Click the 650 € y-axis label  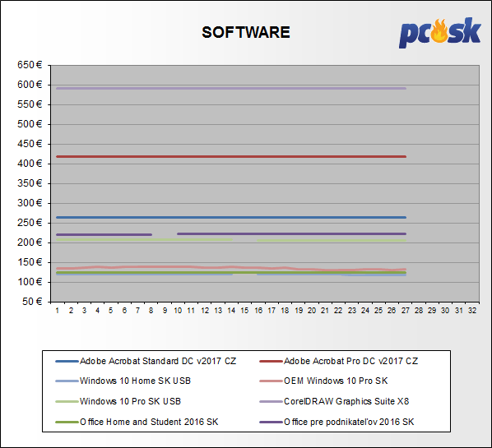30,65
